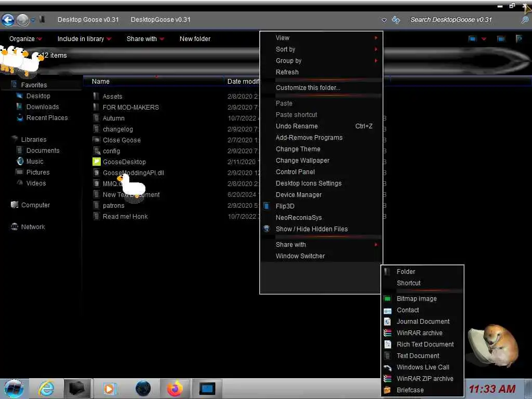Click the Windows Live Call icon
The width and height of the screenshot is (532, 399).
click(x=388, y=367)
